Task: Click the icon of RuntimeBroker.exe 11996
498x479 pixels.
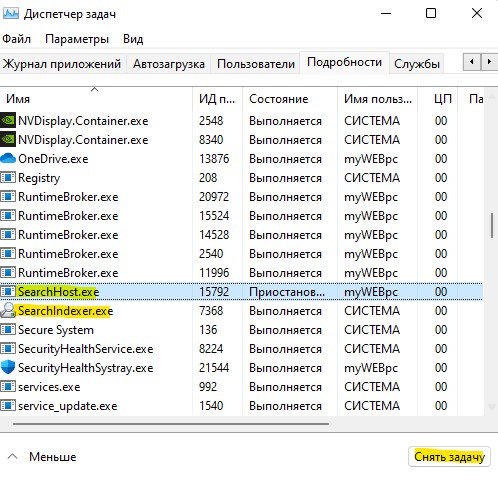Action: point(8,273)
